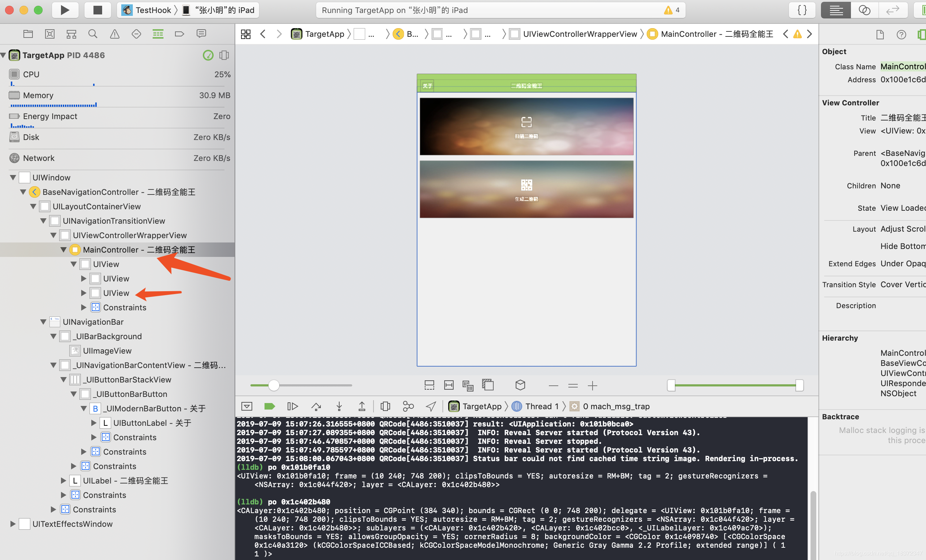
Task: Click the Debug Memory Graph icon
Action: pyautogui.click(x=408, y=406)
